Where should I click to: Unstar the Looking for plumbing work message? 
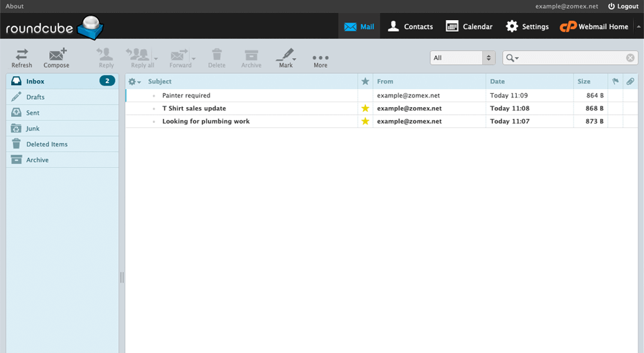point(365,122)
